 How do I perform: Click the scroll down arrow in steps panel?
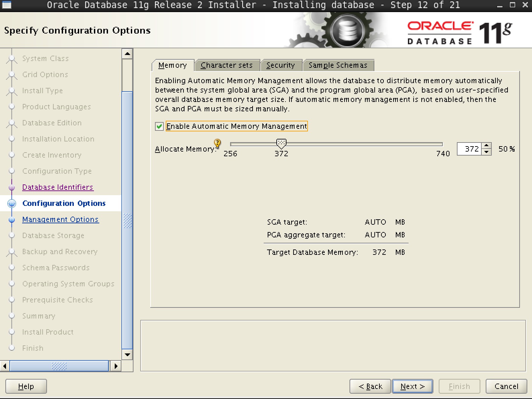coord(127,354)
